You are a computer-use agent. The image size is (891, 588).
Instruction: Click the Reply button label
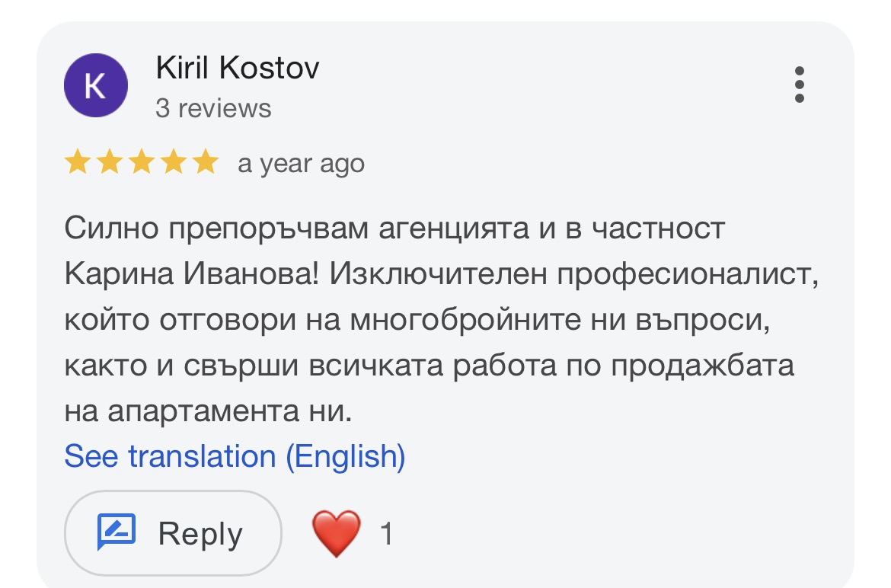[x=200, y=533]
